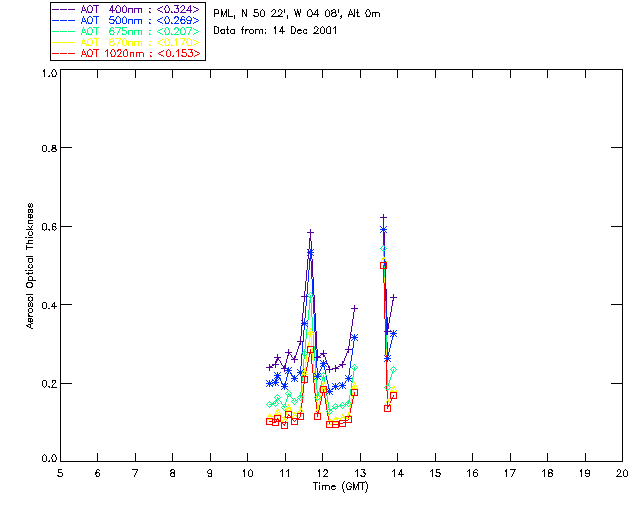Click the last purple plus marker near 14
This screenshot has width=640, height=512.
tap(393, 297)
